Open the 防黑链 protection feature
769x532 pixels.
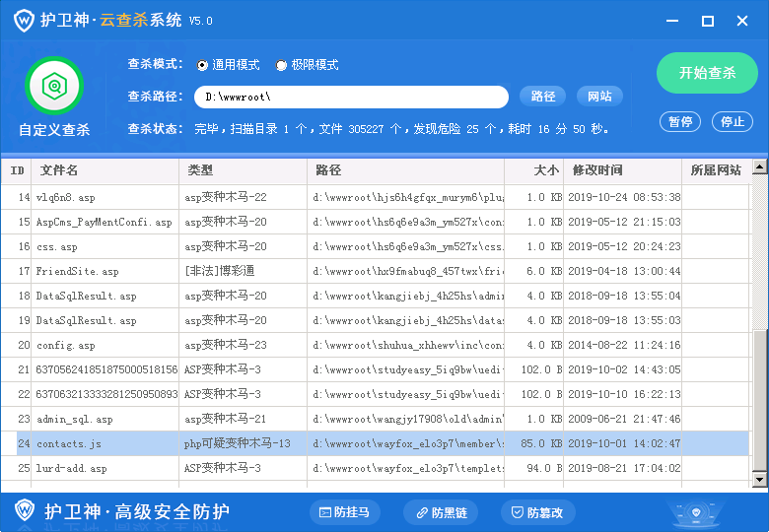[x=442, y=512]
